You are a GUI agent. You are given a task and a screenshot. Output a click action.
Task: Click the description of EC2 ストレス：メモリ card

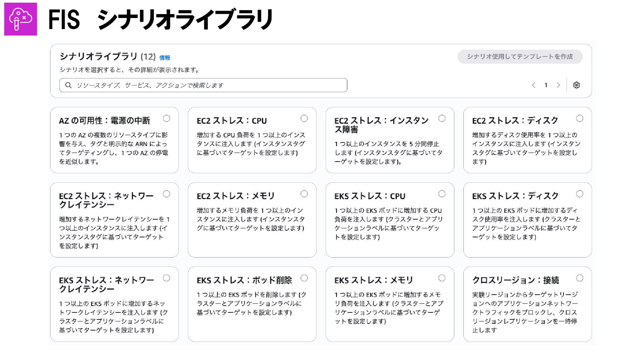tap(251, 219)
